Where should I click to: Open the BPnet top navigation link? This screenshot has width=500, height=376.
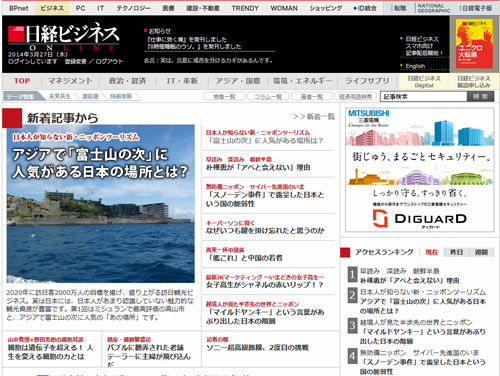[x=19, y=8]
